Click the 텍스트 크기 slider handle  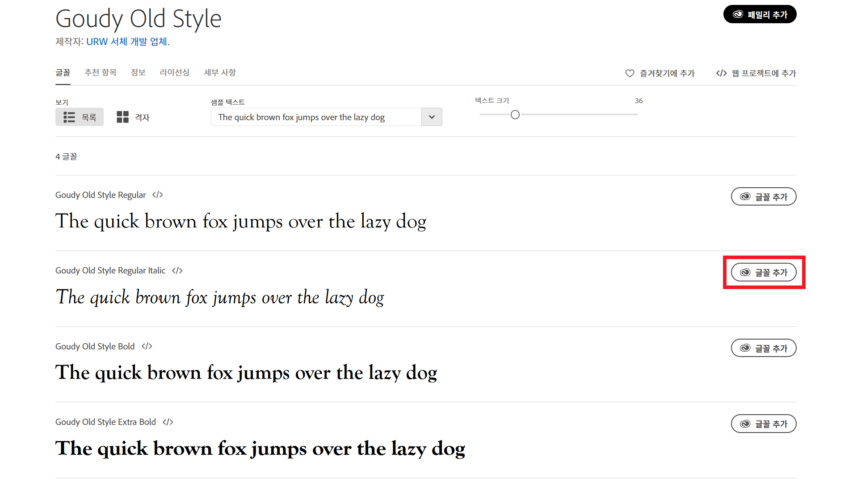tap(515, 115)
